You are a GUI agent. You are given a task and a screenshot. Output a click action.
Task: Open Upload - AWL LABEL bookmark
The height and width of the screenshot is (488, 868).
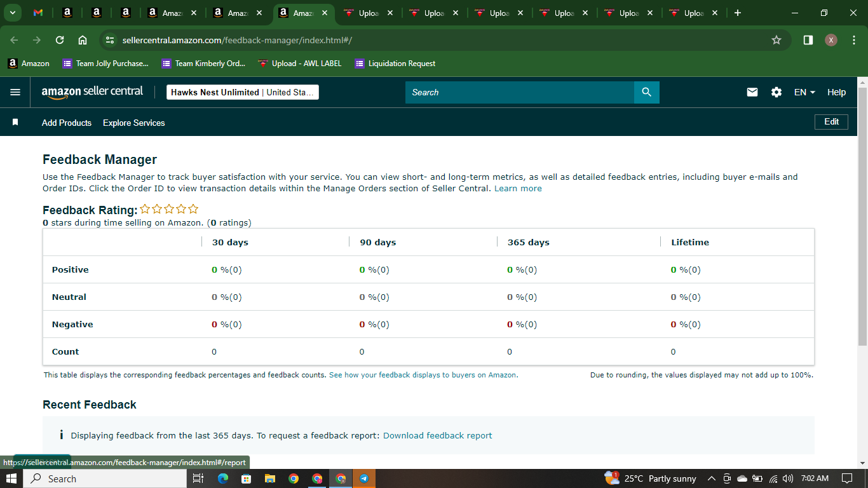click(x=300, y=64)
